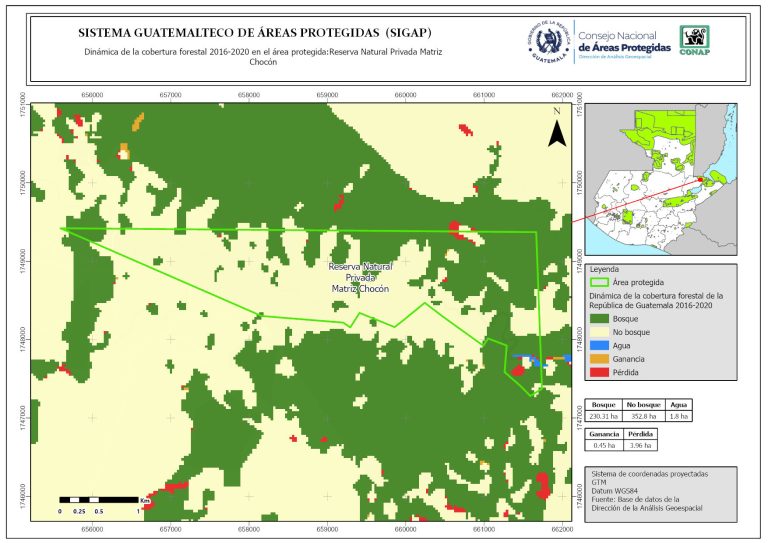Click the Reserva Natural Privada Matriz Chocón label
Screen dimensions: 768x543
pos(361,278)
